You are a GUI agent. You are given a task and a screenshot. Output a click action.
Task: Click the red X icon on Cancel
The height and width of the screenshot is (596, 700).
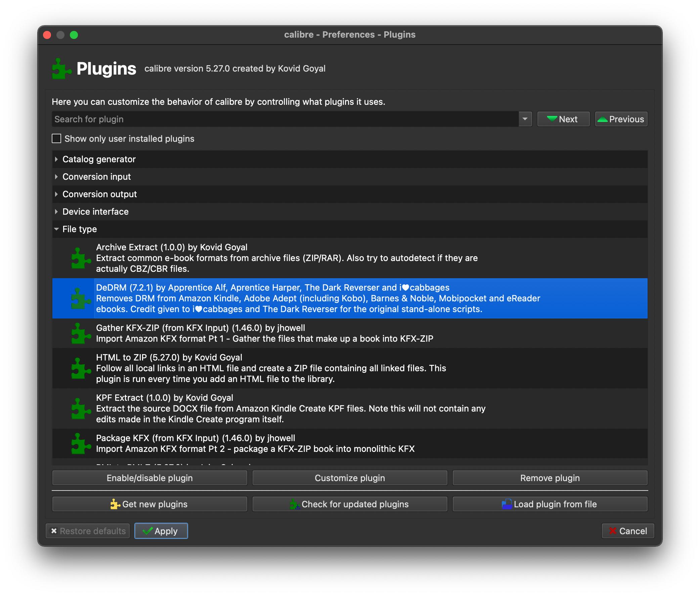(x=613, y=531)
